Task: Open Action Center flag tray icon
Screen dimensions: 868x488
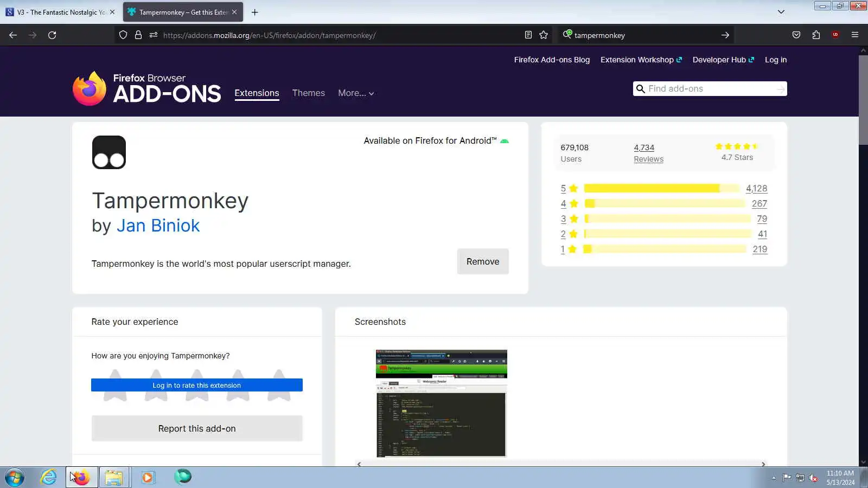Action: [787, 478]
